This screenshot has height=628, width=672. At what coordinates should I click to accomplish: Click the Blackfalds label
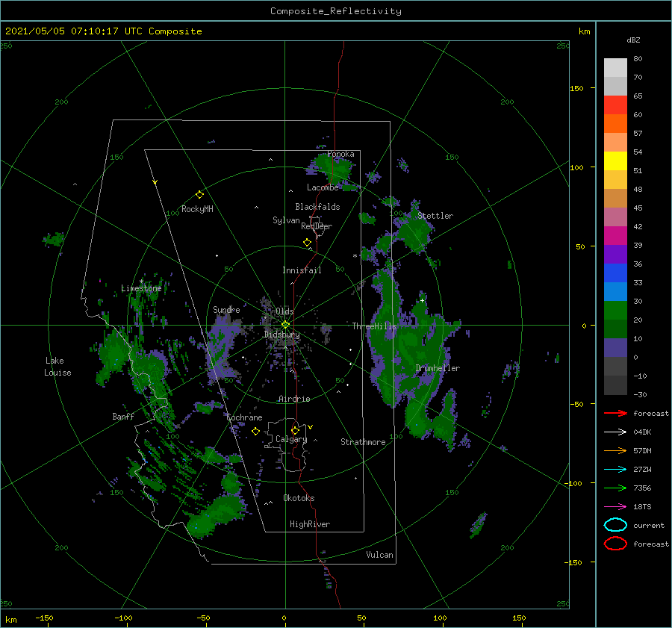pos(317,207)
